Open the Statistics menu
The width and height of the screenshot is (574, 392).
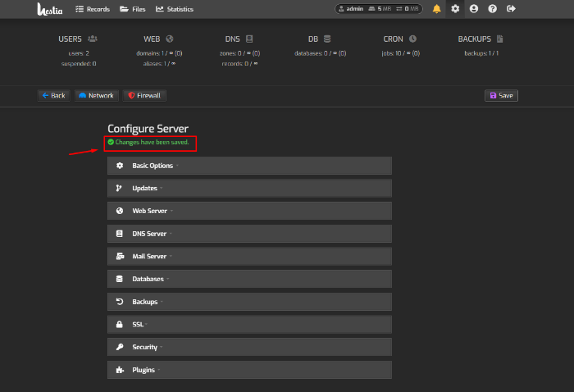click(x=175, y=9)
